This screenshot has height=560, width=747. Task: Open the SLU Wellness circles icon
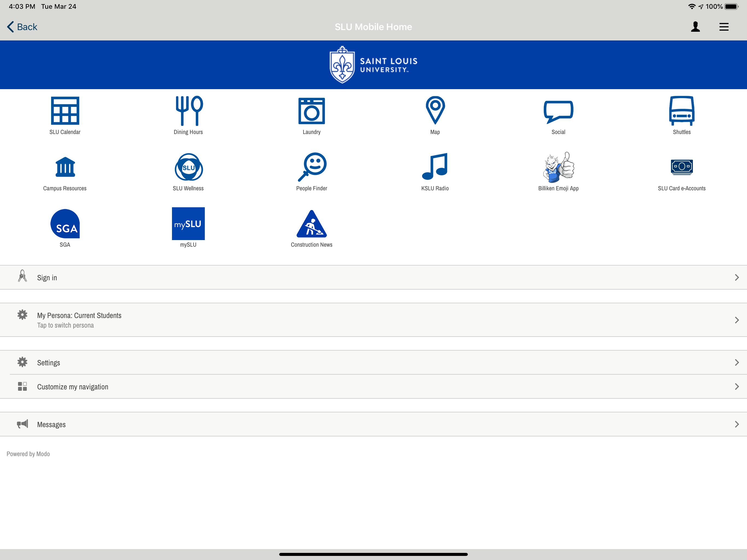click(188, 167)
